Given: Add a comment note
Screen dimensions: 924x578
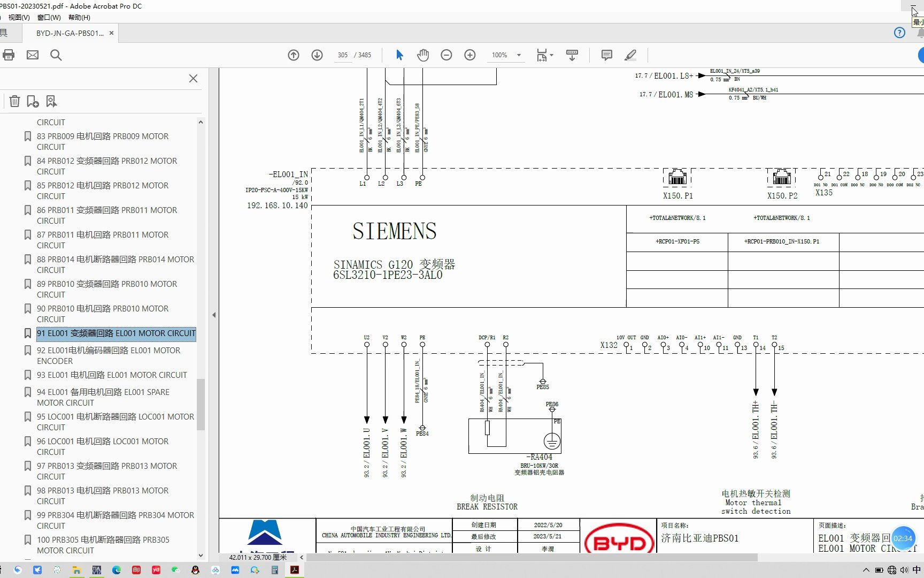Looking at the screenshot, I should [607, 55].
